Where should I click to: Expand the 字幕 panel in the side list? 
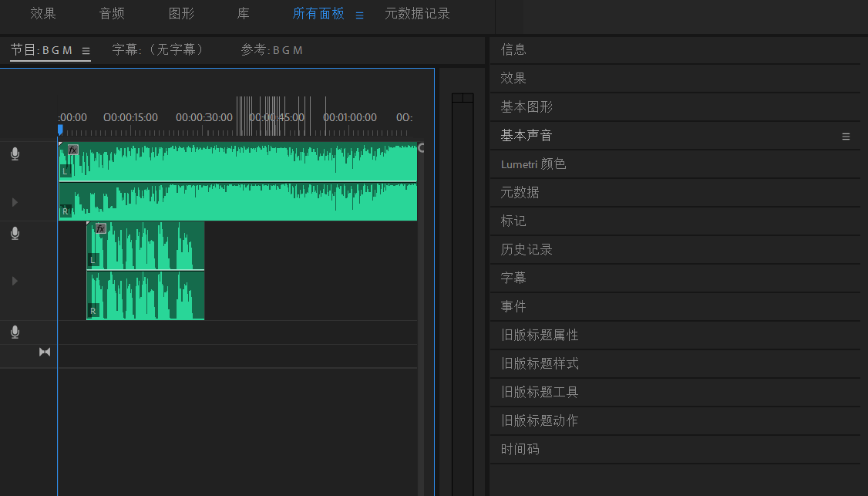[675, 278]
